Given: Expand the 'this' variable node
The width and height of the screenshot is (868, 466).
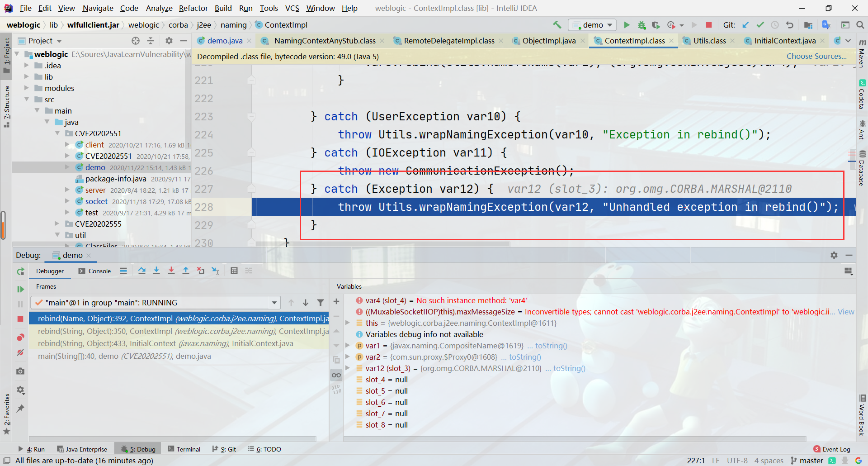Looking at the screenshot, I should coord(348,323).
